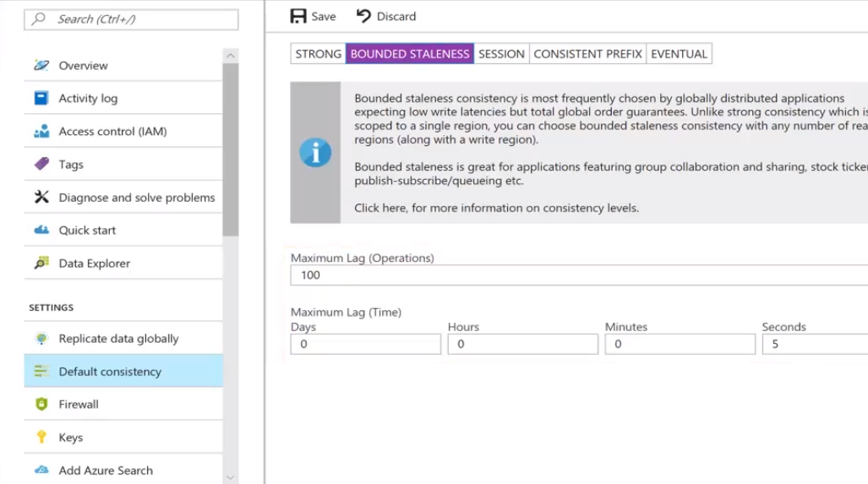Open the Overview menu item
This screenshot has width=868, height=484.
coord(123,65)
